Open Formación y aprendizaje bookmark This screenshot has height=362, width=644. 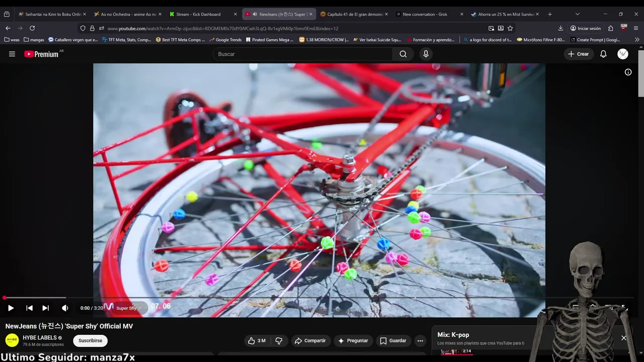coord(430,40)
